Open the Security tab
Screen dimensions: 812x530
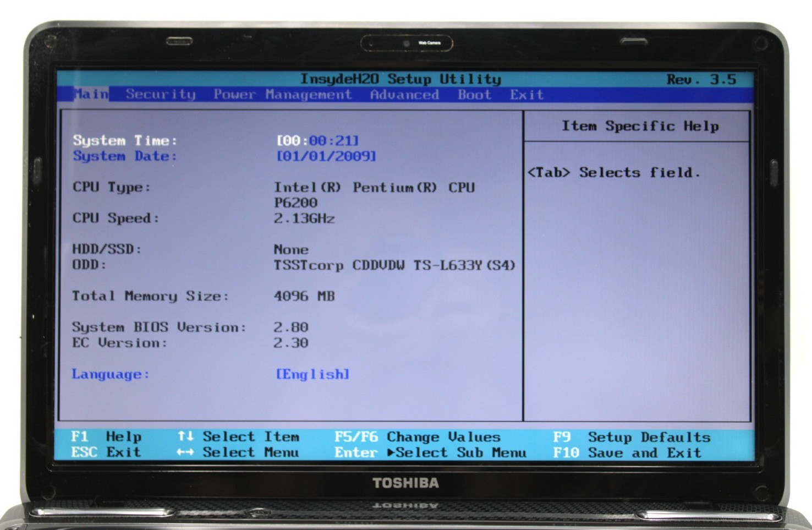tap(161, 95)
